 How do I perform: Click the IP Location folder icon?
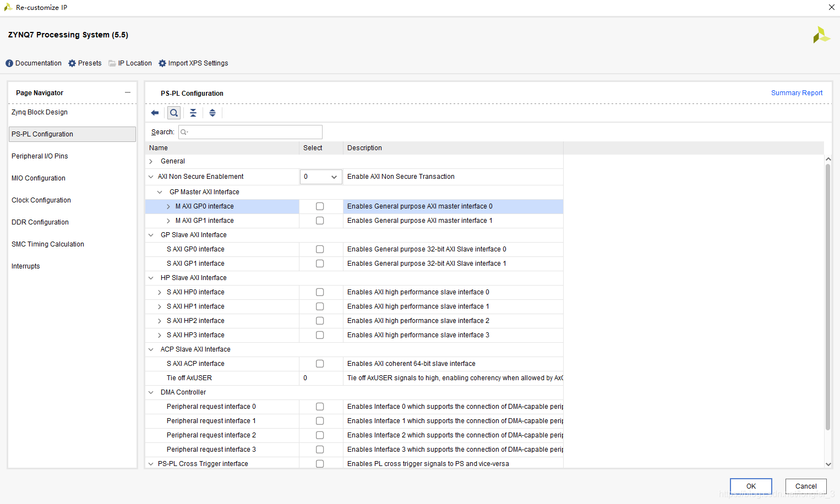(x=112, y=63)
